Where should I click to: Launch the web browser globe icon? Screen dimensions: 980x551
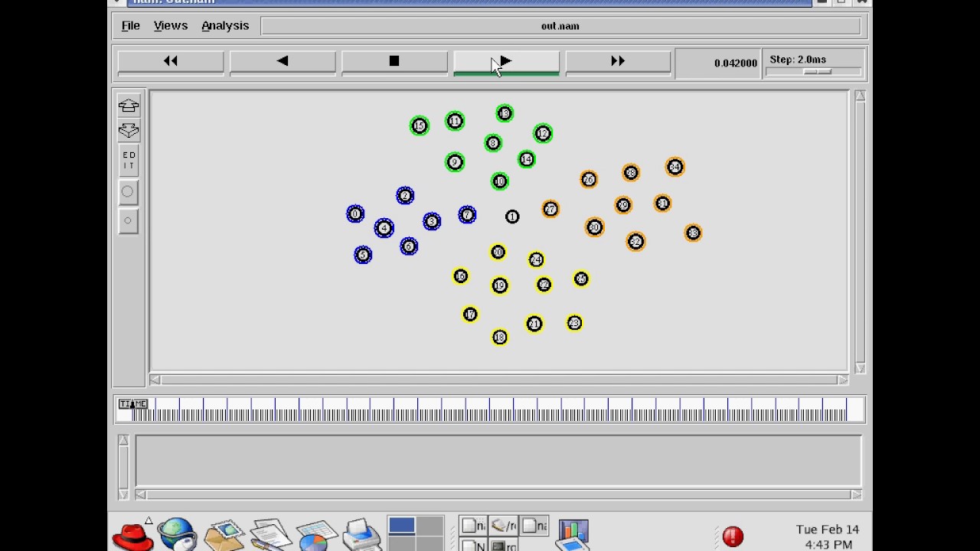pos(178,534)
